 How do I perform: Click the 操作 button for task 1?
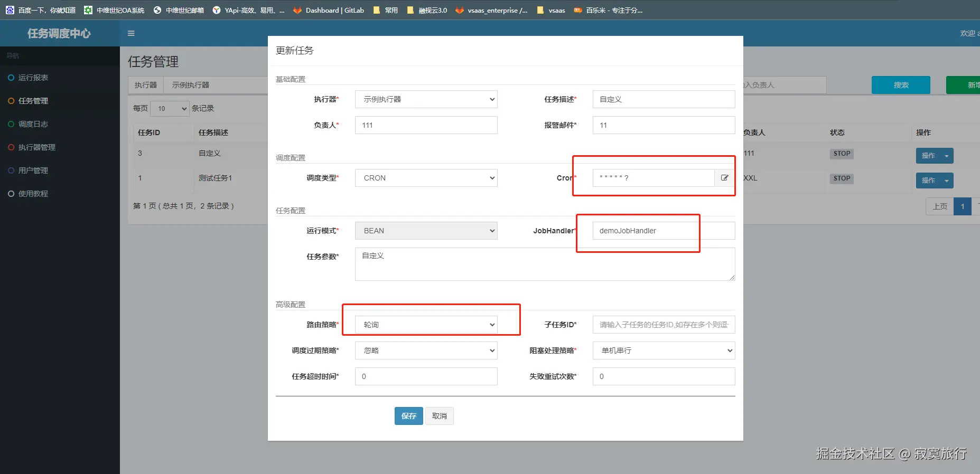(x=928, y=181)
